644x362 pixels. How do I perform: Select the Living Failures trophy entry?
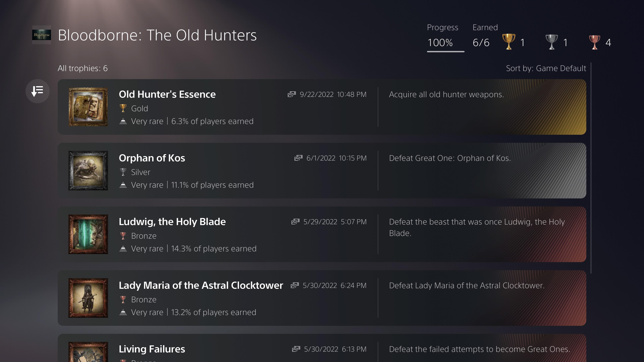(x=152, y=349)
